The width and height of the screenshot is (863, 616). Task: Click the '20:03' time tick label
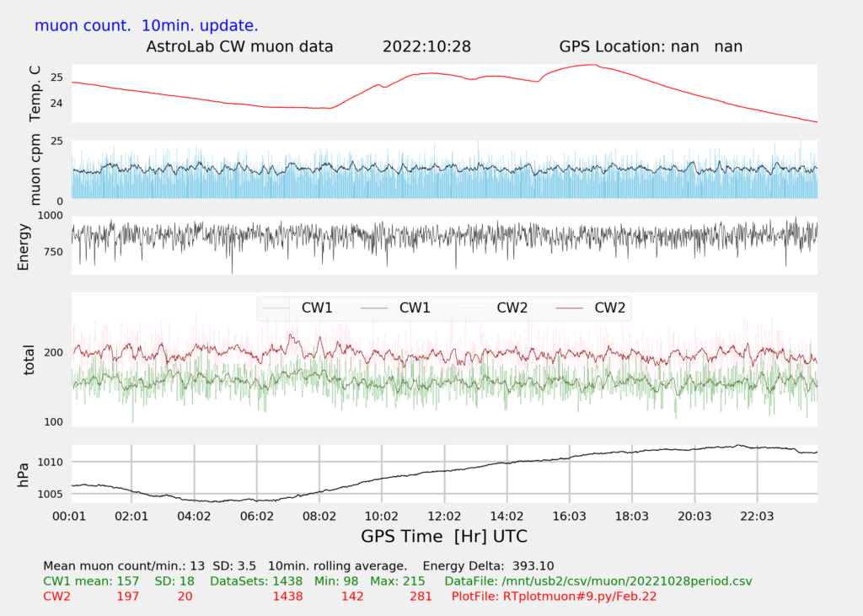coord(694,517)
